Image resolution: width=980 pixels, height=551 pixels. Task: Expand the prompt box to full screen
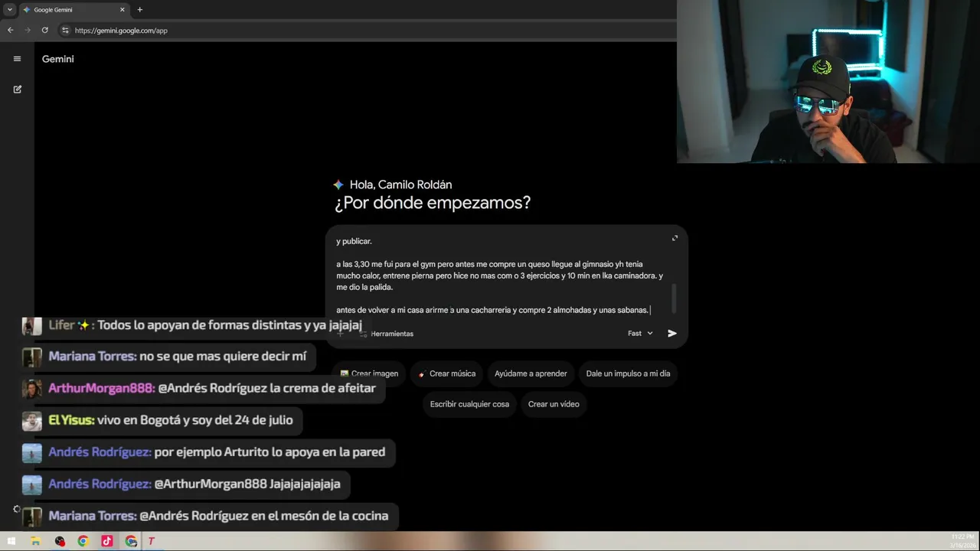(x=675, y=238)
